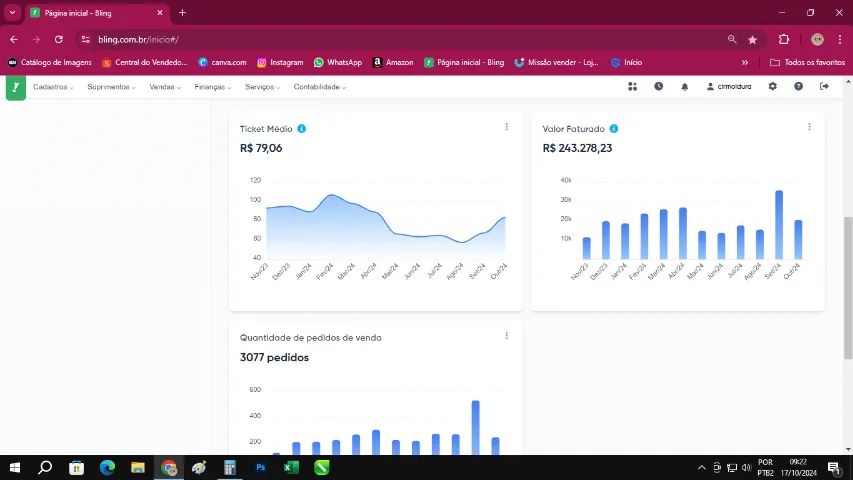
Task: Open the notifications bell
Action: click(x=685, y=87)
